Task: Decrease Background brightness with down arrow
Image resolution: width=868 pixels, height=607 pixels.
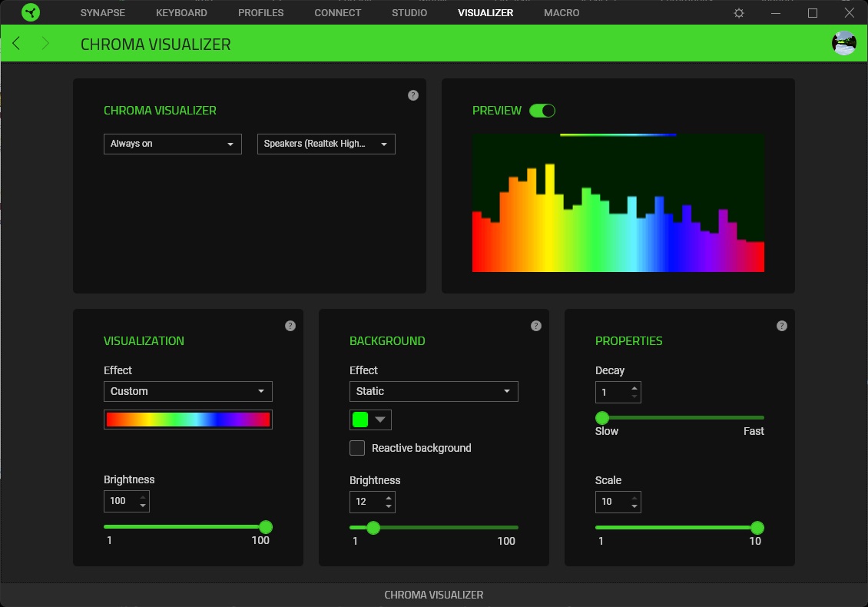Action: point(389,506)
